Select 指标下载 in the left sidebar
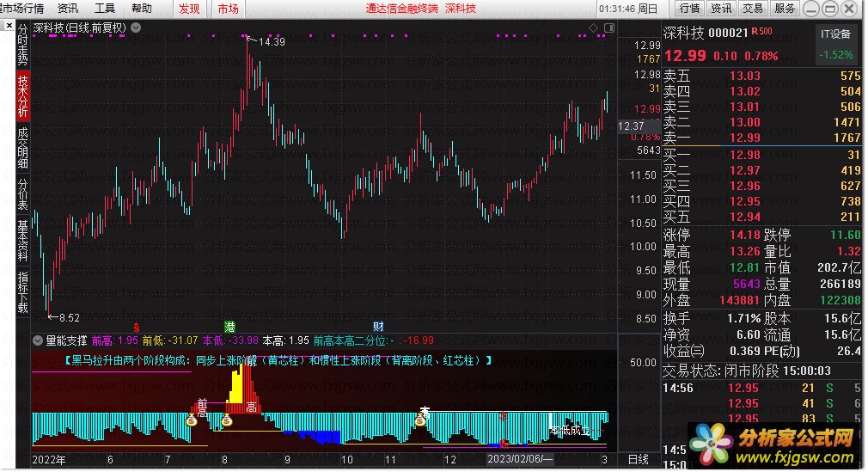Viewport: 868px width, 472px height. tap(22, 292)
